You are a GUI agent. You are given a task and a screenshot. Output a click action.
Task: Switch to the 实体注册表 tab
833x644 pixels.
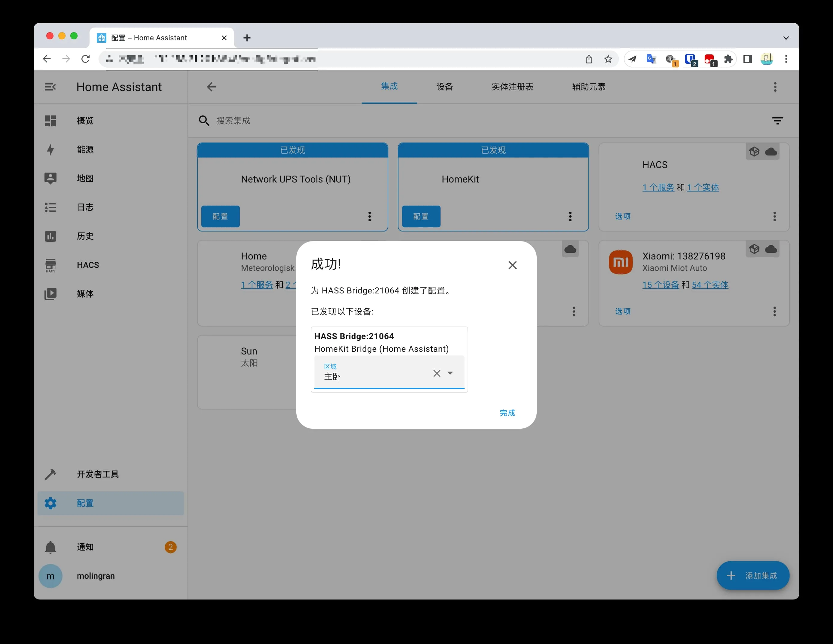point(512,87)
